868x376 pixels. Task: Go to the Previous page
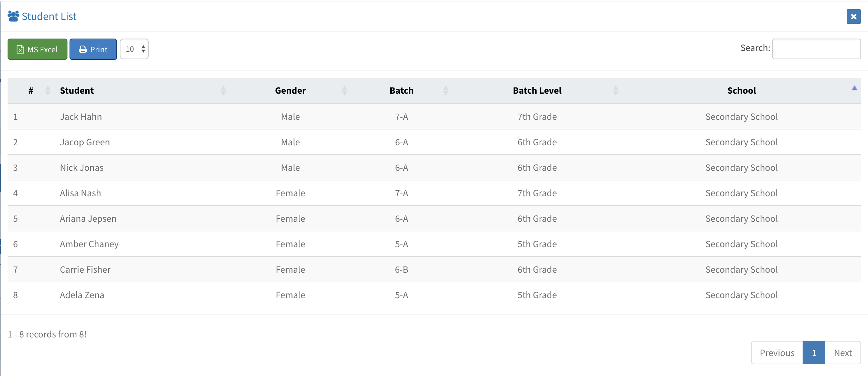[777, 353]
